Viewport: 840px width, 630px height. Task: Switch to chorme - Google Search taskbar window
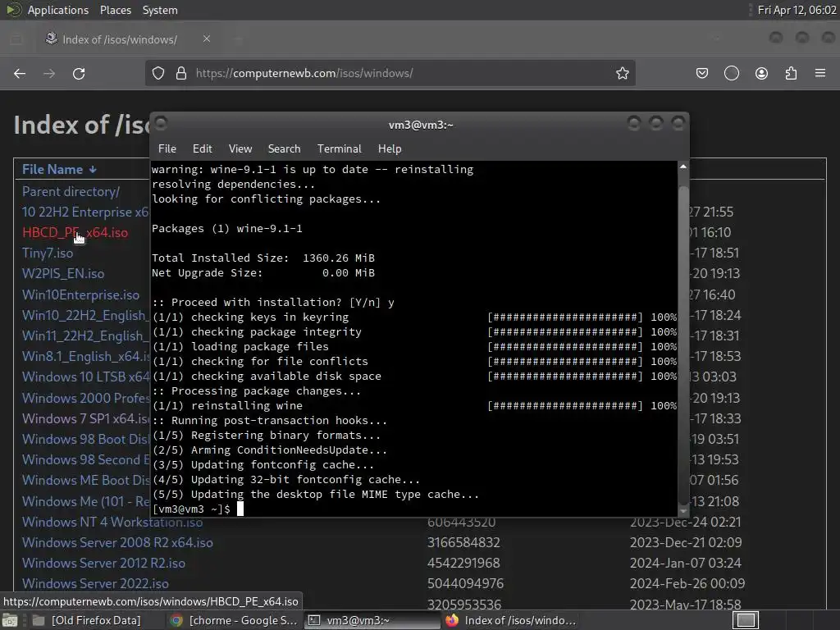coord(234,620)
